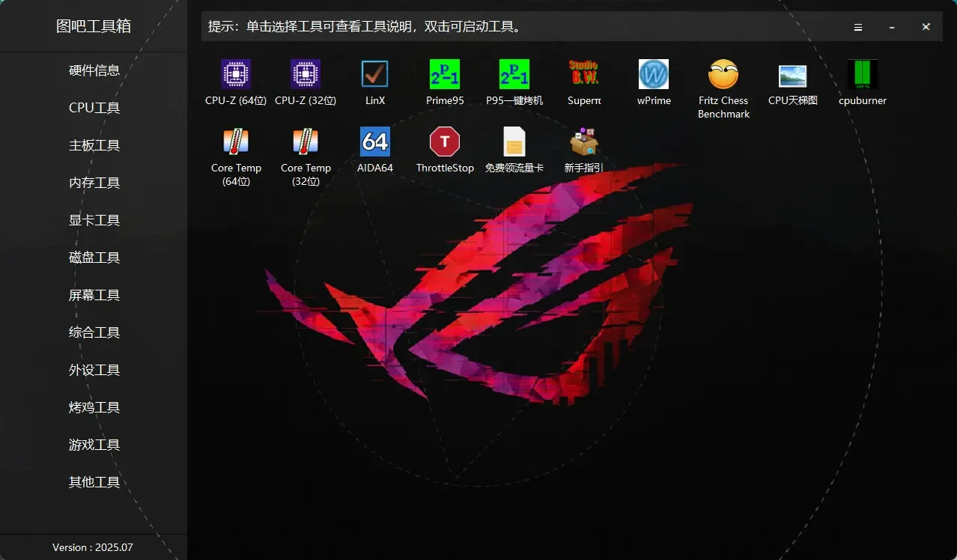The image size is (957, 560).
Task: Select the 外设工具 category
Action: pyautogui.click(x=94, y=370)
